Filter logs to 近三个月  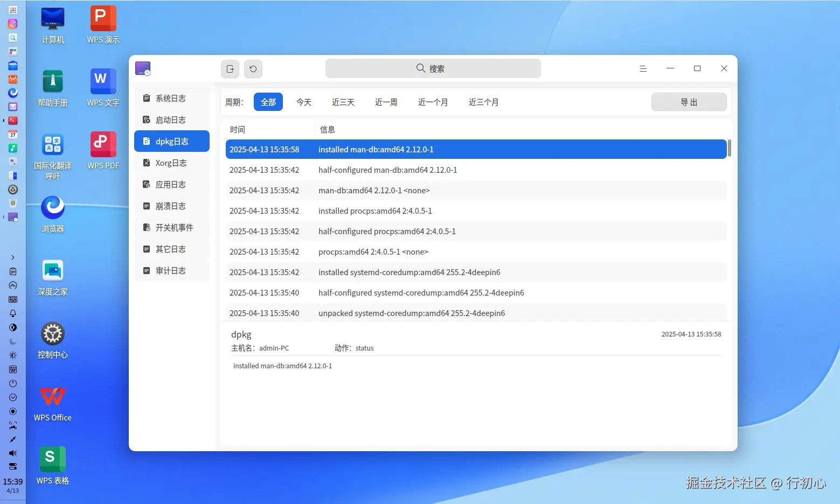(484, 102)
